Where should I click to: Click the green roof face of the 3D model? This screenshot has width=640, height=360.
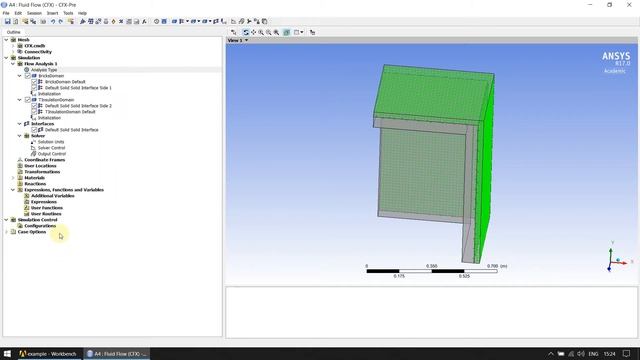coord(433,92)
